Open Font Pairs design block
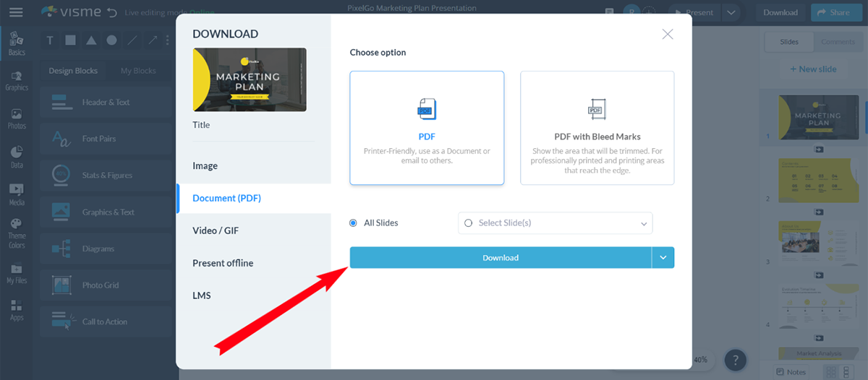The image size is (868, 380). (x=106, y=139)
